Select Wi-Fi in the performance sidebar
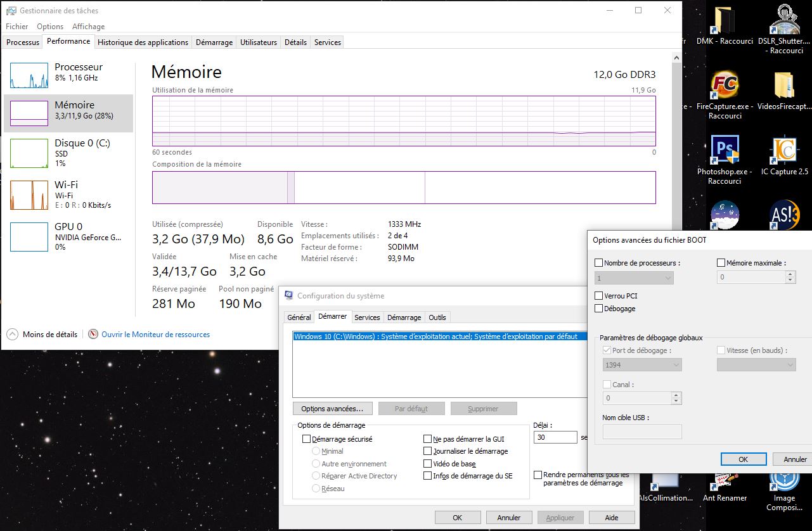The height and width of the screenshot is (531, 812). point(68,195)
